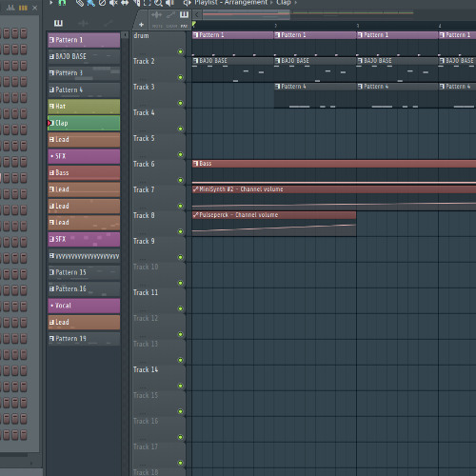Select Clap pattern in the picker
The image size is (476, 476).
[x=84, y=123]
